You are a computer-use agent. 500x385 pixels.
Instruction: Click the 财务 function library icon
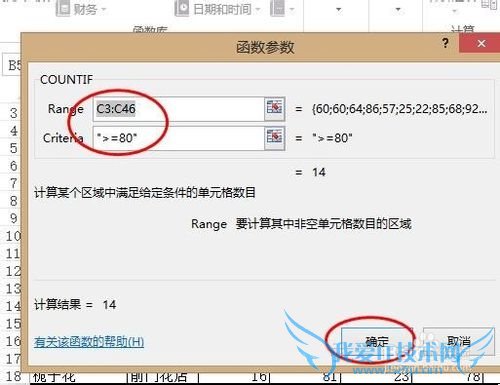tap(63, 9)
